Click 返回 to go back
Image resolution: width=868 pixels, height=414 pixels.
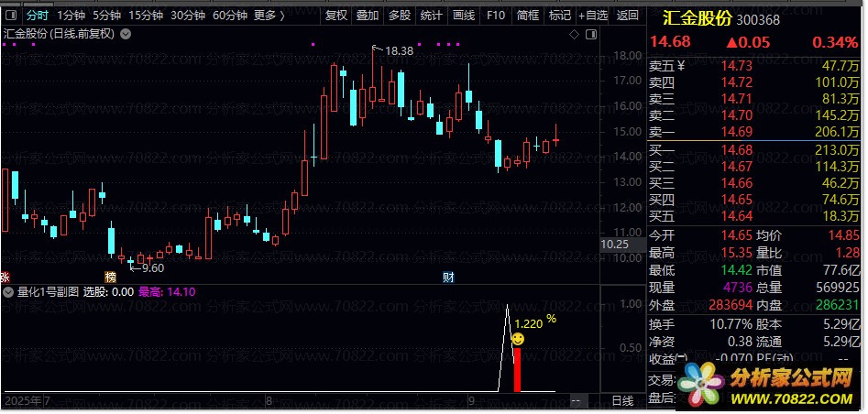(627, 16)
